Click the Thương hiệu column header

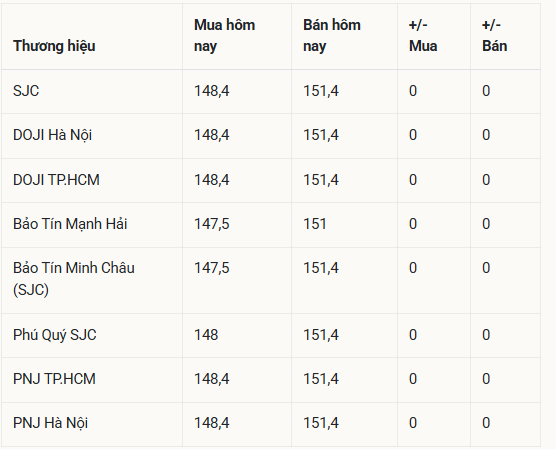click(54, 46)
